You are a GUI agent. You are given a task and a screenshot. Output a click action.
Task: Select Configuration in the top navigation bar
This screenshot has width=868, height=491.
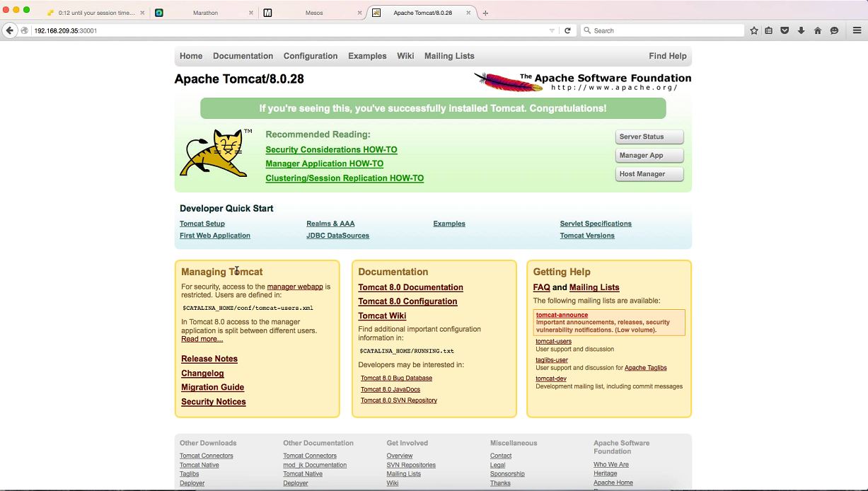tap(311, 56)
